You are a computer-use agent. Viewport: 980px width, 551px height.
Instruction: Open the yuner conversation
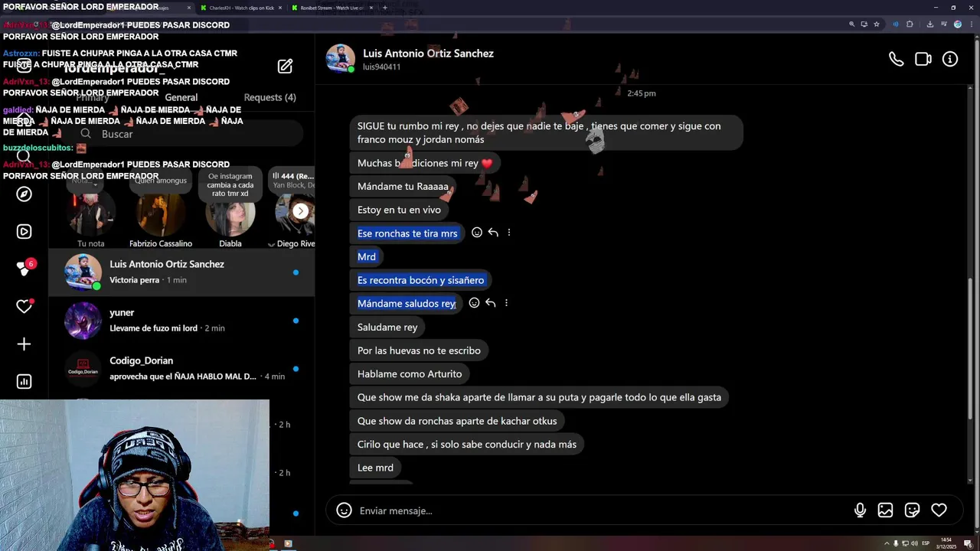click(x=181, y=320)
